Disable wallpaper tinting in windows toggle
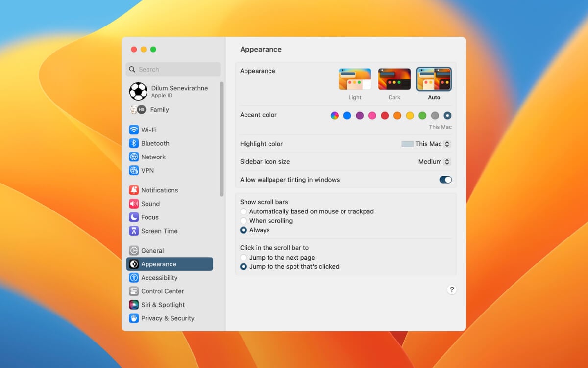This screenshot has width=588, height=368. pos(445,180)
